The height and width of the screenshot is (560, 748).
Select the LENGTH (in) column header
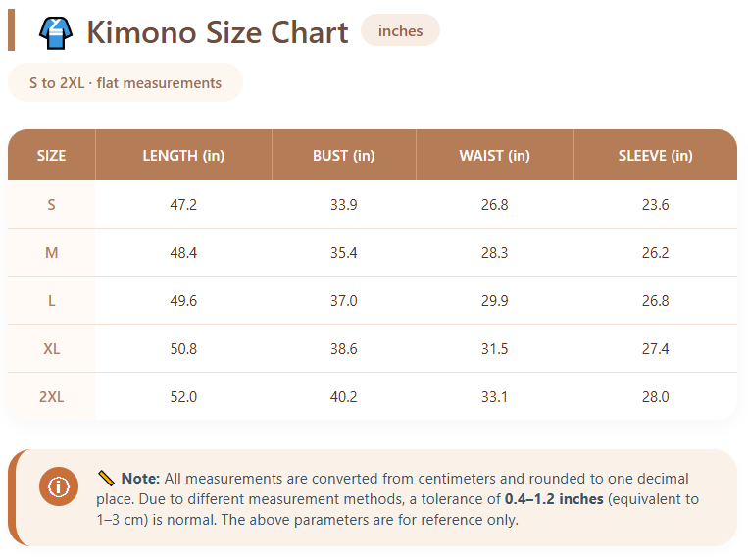pyautogui.click(x=183, y=156)
